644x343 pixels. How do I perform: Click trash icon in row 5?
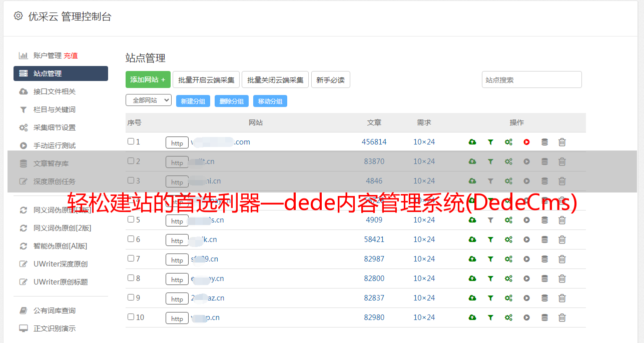(562, 220)
